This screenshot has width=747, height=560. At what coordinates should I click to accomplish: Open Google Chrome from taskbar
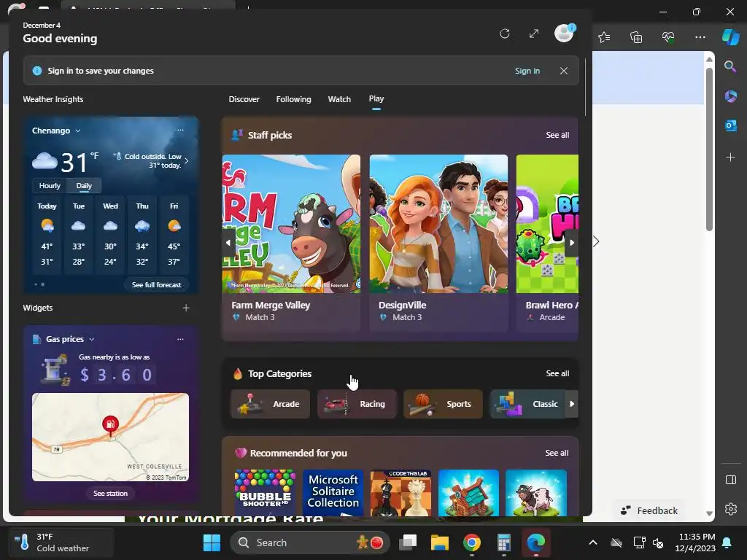point(472,542)
